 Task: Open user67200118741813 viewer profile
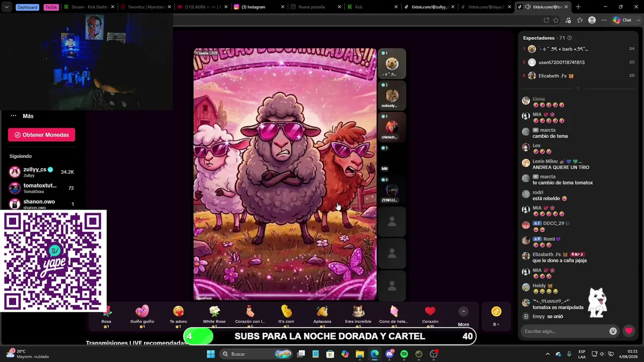578,62
